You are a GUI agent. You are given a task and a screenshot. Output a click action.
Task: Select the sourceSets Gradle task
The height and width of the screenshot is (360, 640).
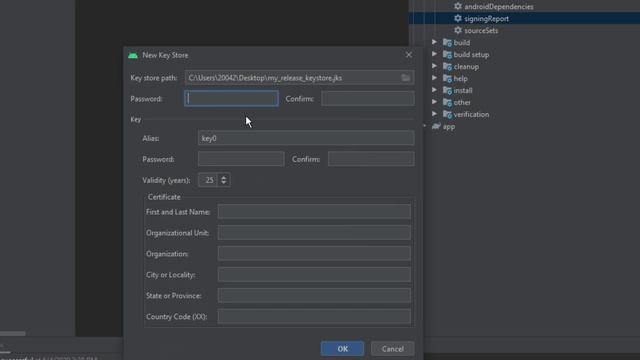click(481, 31)
